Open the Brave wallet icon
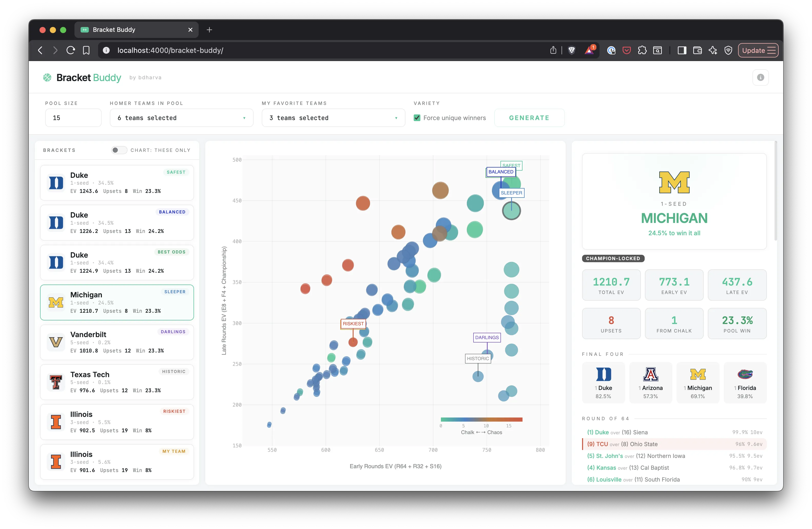 point(697,51)
